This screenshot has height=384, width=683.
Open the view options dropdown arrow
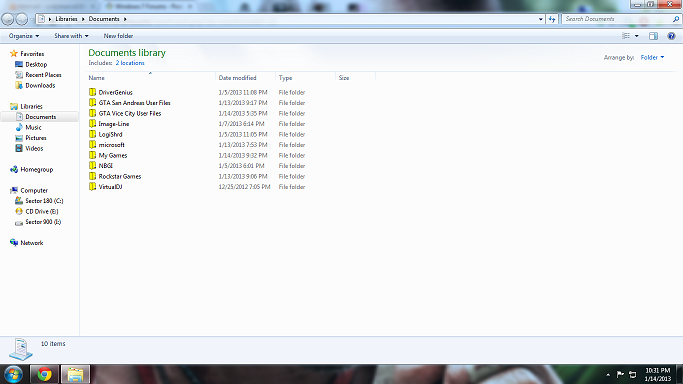coord(636,36)
